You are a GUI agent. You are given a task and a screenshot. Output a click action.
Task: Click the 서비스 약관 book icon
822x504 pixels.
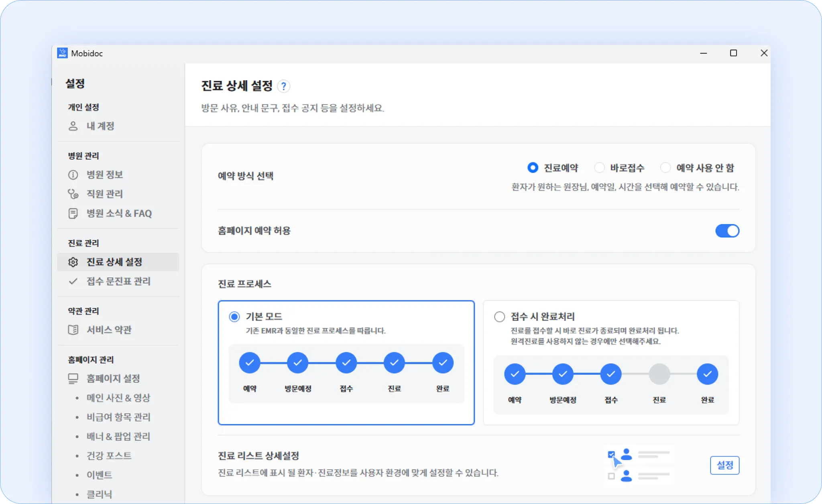click(73, 330)
